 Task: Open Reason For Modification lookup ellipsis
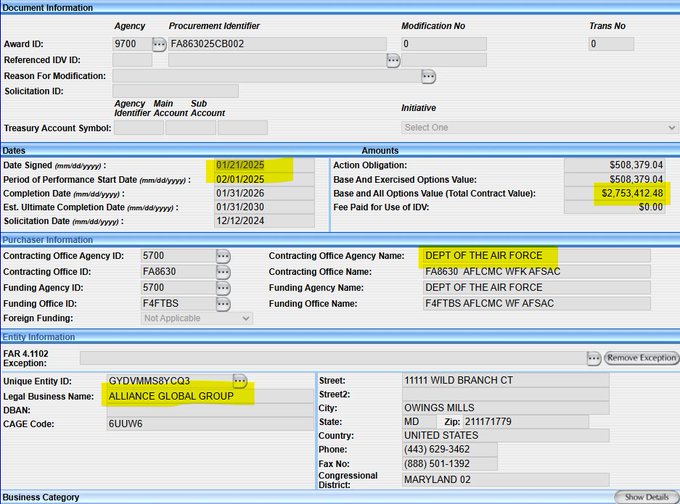[x=428, y=76]
